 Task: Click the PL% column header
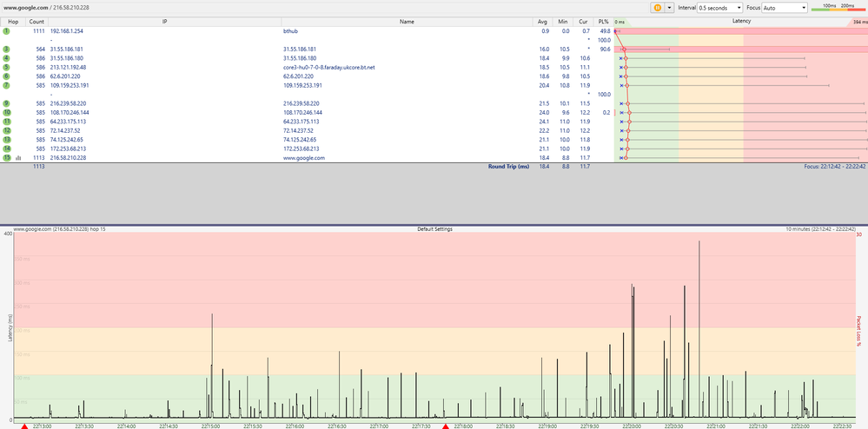tap(602, 19)
